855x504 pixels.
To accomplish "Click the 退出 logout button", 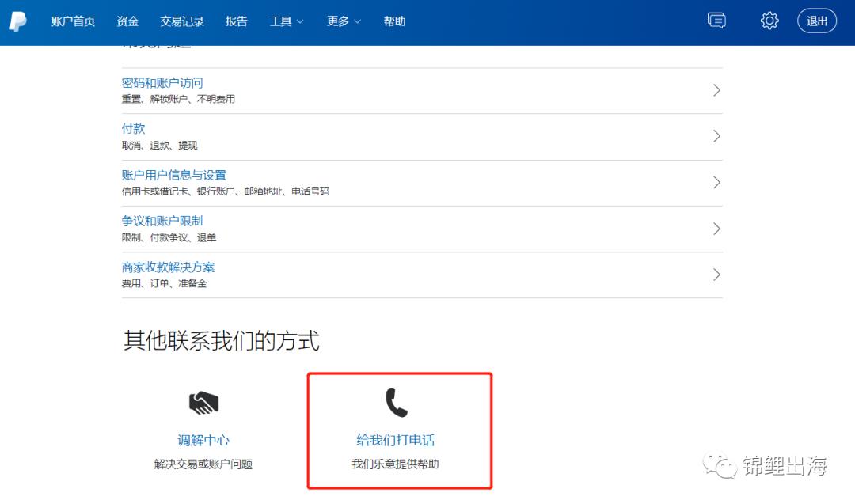I will [x=817, y=21].
